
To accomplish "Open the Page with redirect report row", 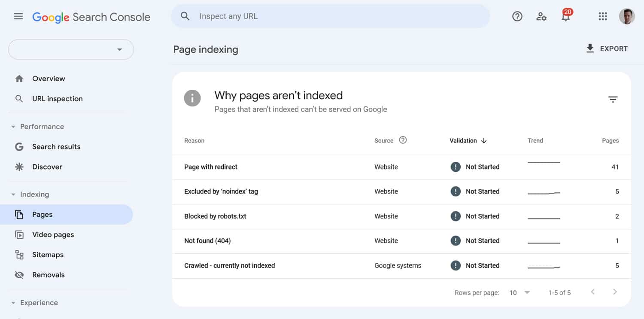I will coord(211,167).
